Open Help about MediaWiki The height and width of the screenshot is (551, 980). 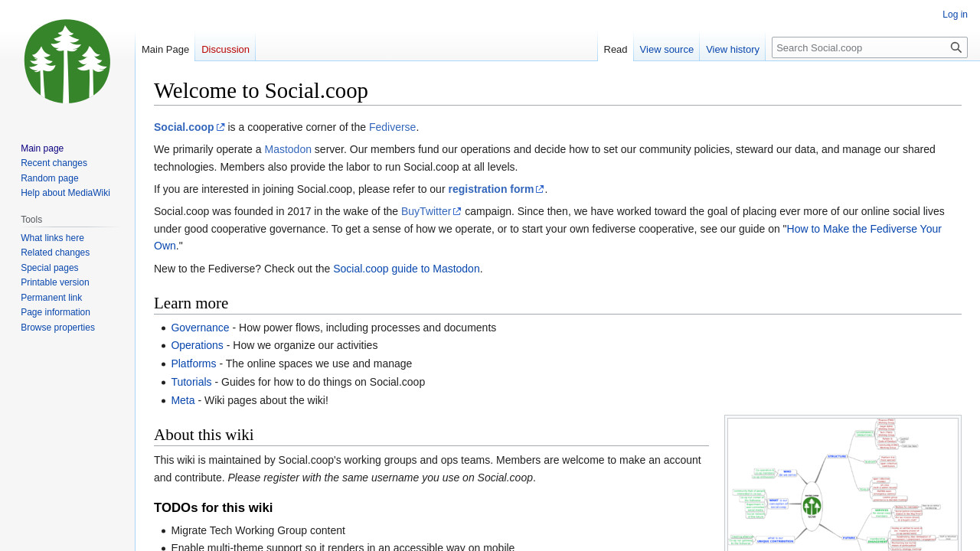65,193
